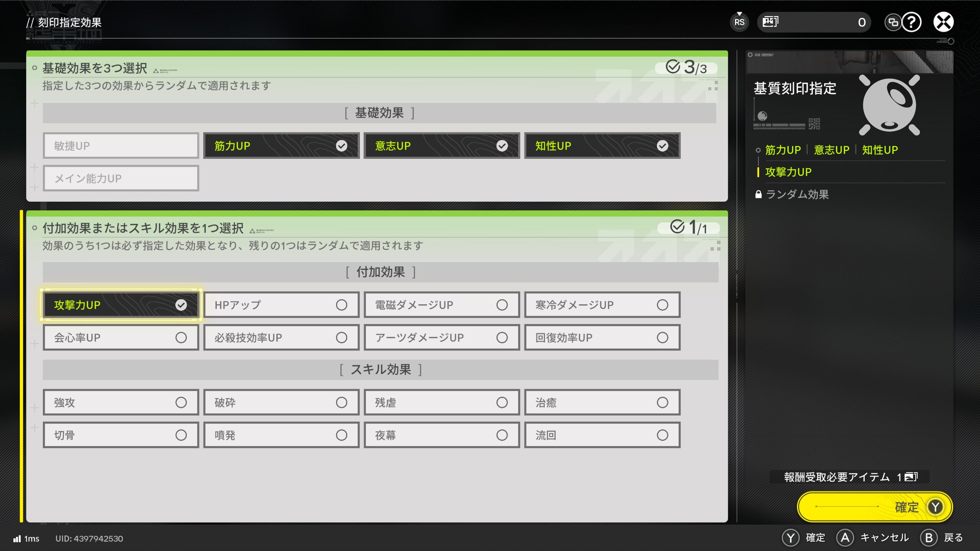Click the ticket currency icon in counter bar

click(770, 22)
